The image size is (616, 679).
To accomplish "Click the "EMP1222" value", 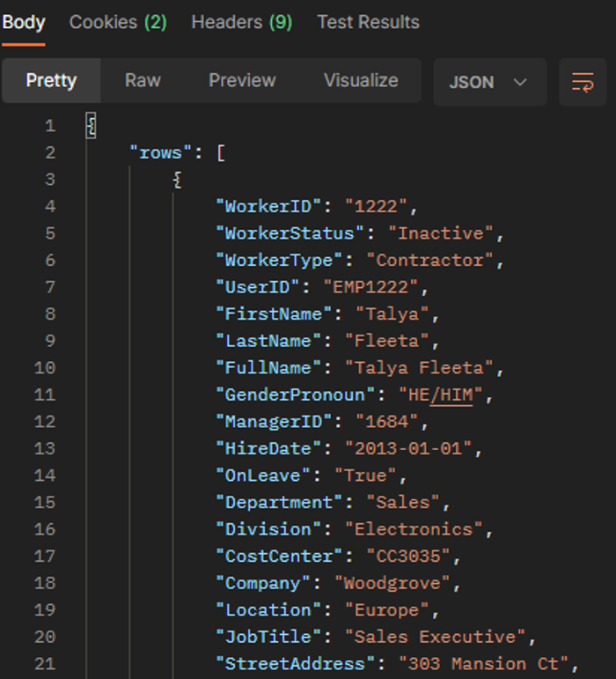I will coord(370,287).
